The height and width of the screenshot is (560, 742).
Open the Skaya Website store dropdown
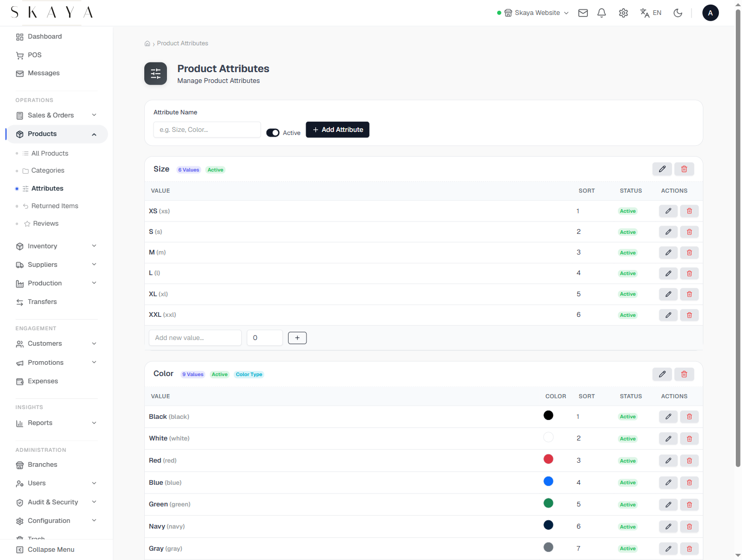click(x=533, y=13)
